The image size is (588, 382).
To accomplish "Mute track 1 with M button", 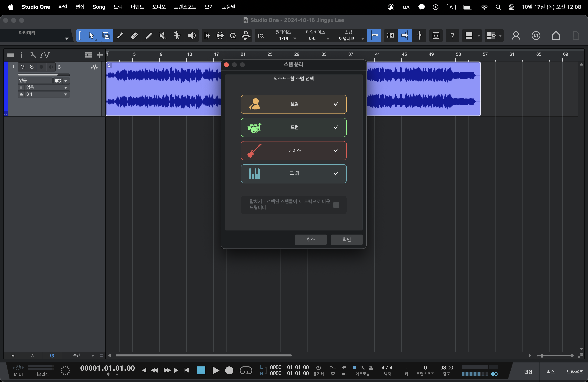I will click(22, 67).
